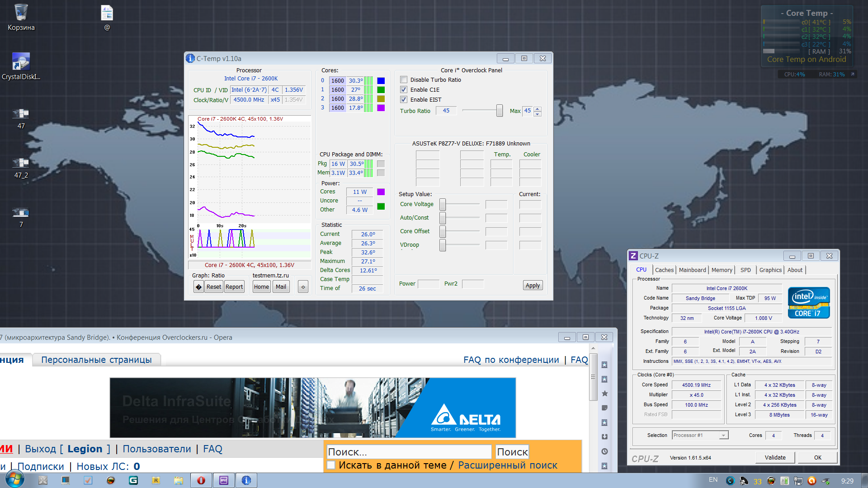The image size is (868, 488).
Task: Open the checkmark taskbar icon
Action: (x=88, y=480)
